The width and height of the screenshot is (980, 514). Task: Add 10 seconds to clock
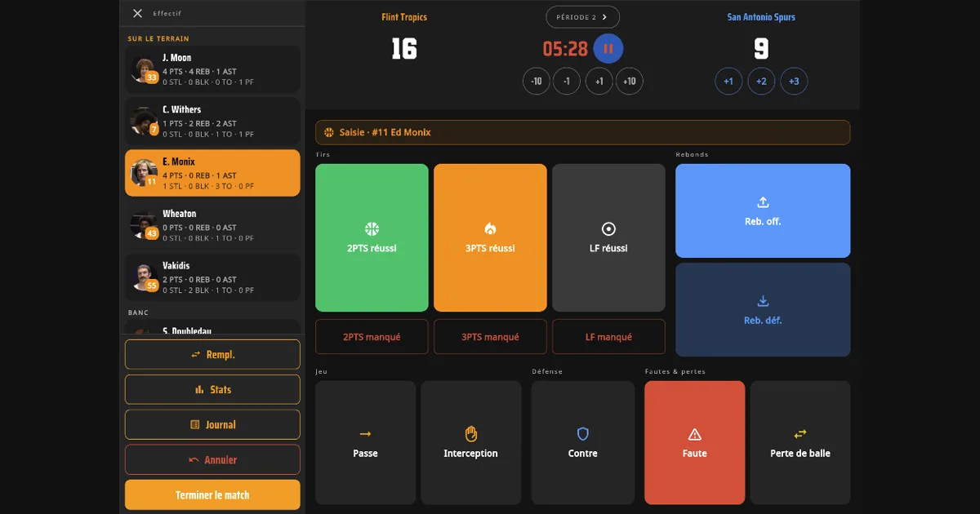tap(630, 82)
